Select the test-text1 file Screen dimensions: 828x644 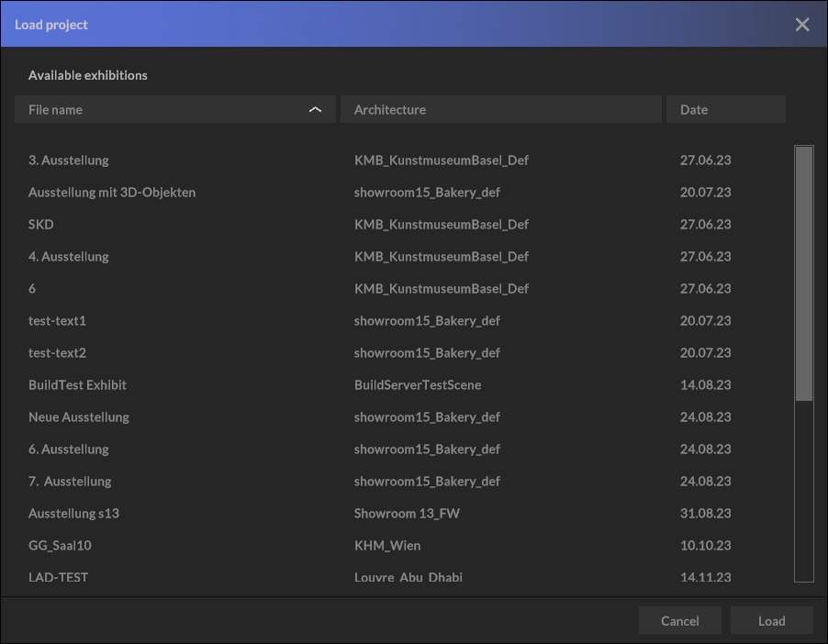57,321
